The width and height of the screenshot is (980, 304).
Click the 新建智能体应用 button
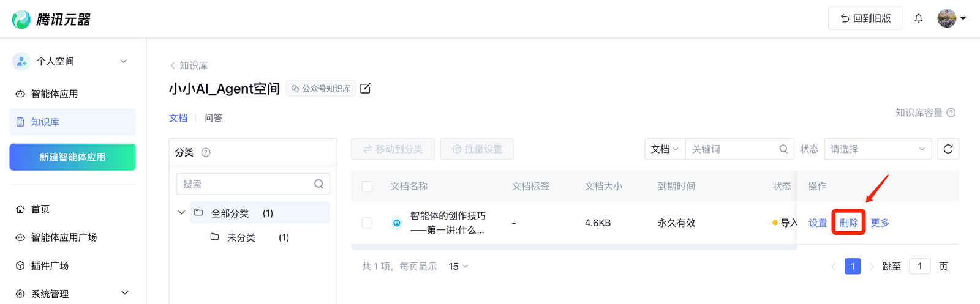pos(72,157)
